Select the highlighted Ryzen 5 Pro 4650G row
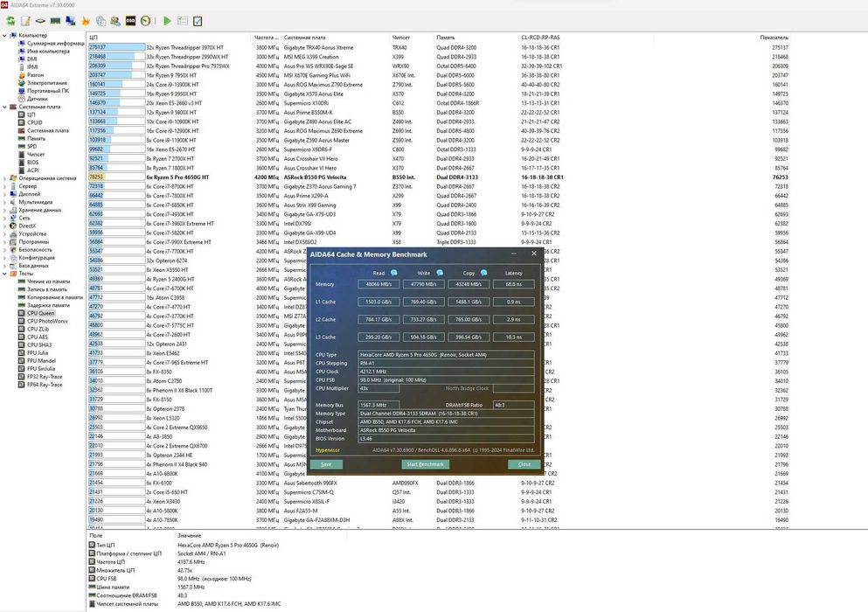The image size is (868, 612). pos(439,177)
